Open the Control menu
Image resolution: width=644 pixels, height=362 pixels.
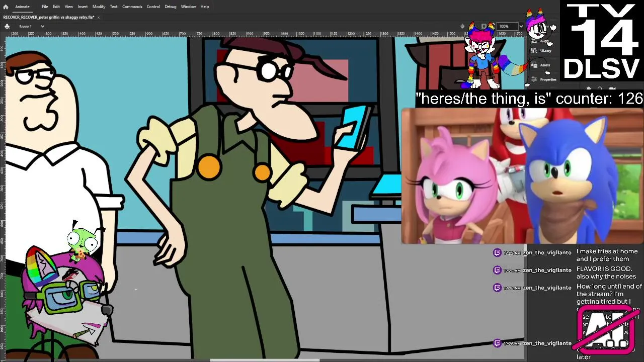click(x=153, y=7)
